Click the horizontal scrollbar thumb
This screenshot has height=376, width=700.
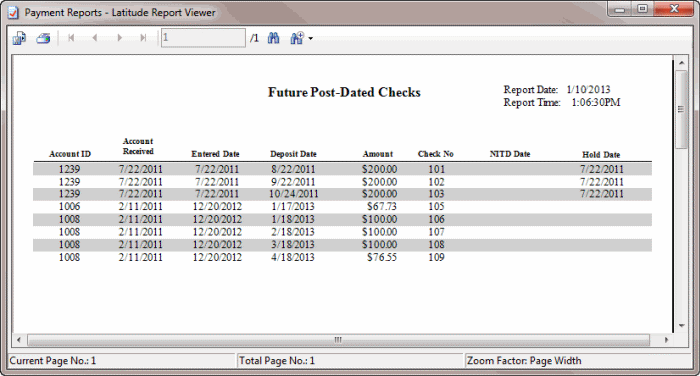click(x=338, y=340)
